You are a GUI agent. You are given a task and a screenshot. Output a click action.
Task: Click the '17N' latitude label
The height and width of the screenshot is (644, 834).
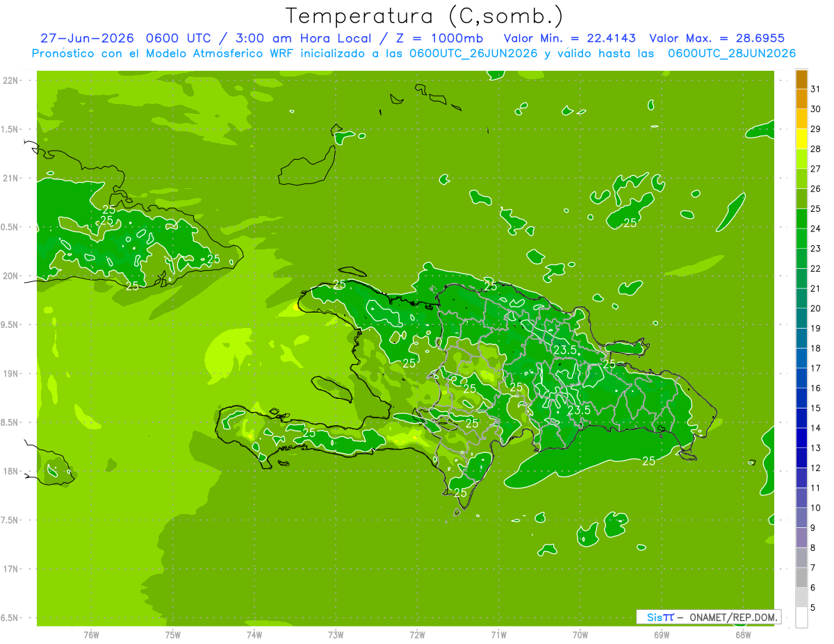11,569
